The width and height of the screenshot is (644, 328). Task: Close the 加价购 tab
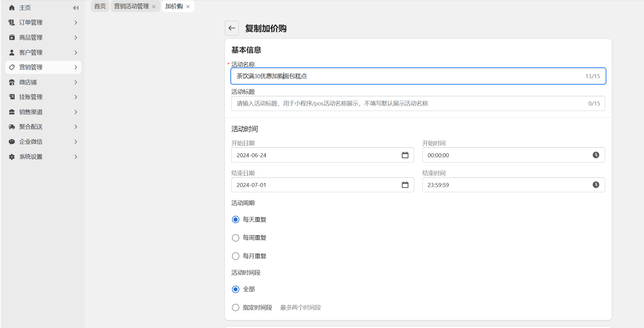click(x=188, y=7)
